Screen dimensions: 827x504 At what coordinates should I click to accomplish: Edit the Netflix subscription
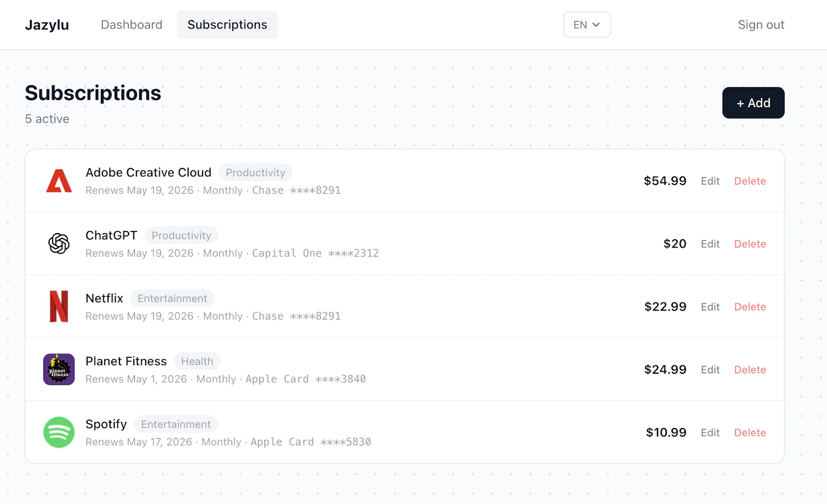[710, 307]
